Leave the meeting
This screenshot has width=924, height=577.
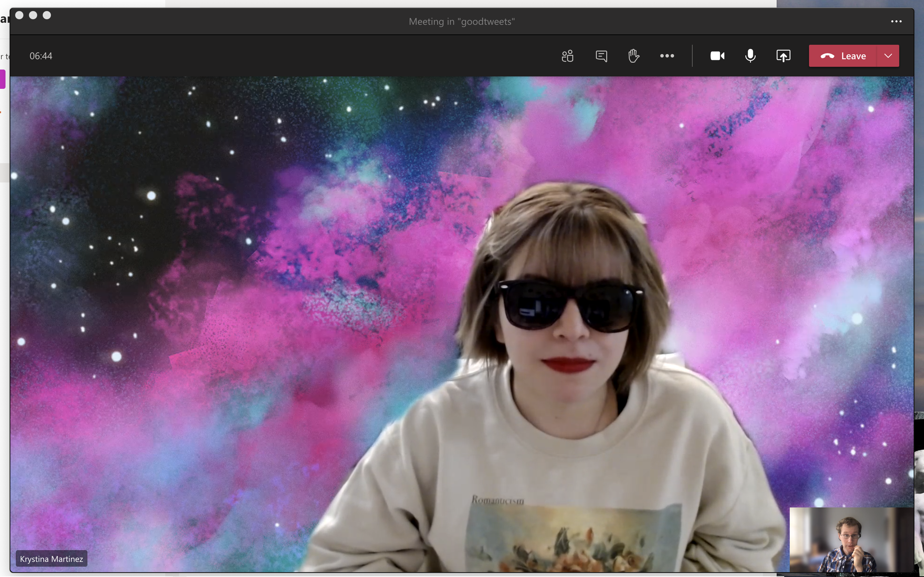coord(843,56)
